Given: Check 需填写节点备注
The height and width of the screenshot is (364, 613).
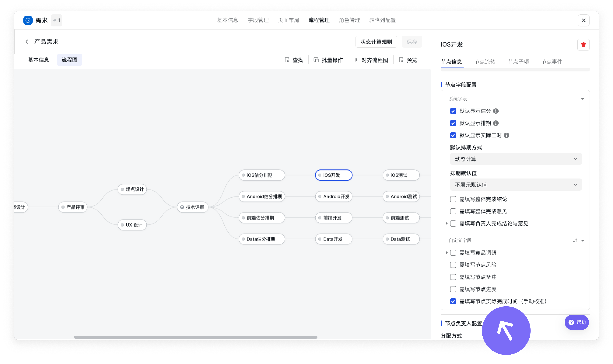Looking at the screenshot, I should coord(453,277).
